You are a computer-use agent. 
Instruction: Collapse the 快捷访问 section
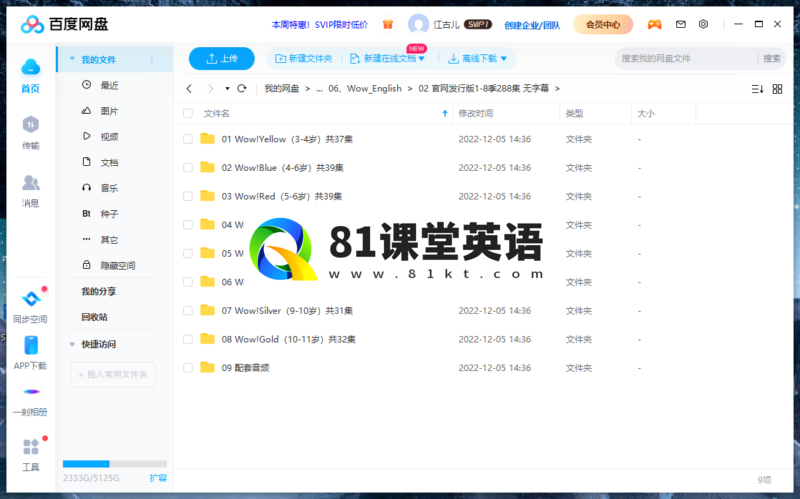pyautogui.click(x=72, y=344)
